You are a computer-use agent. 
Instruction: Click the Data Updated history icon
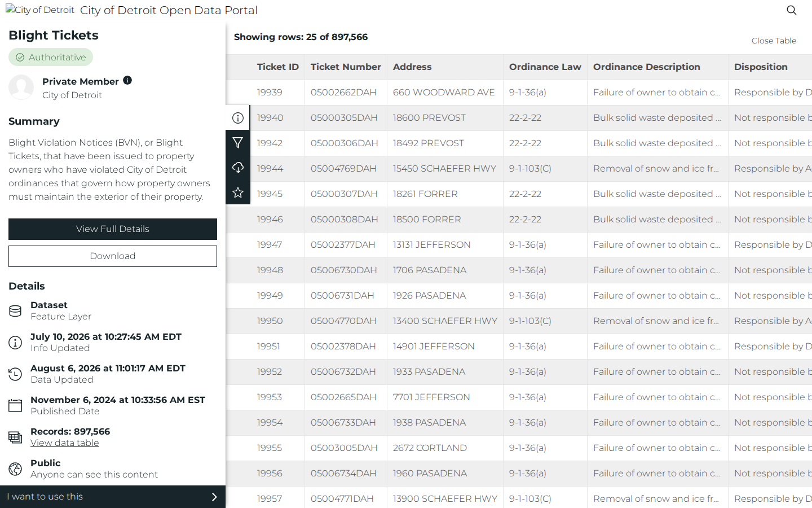pos(15,374)
